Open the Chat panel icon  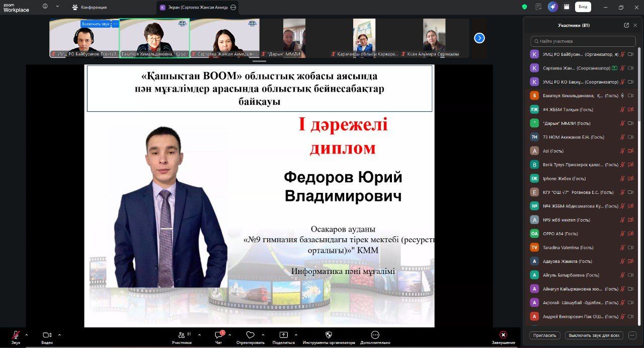click(x=219, y=335)
